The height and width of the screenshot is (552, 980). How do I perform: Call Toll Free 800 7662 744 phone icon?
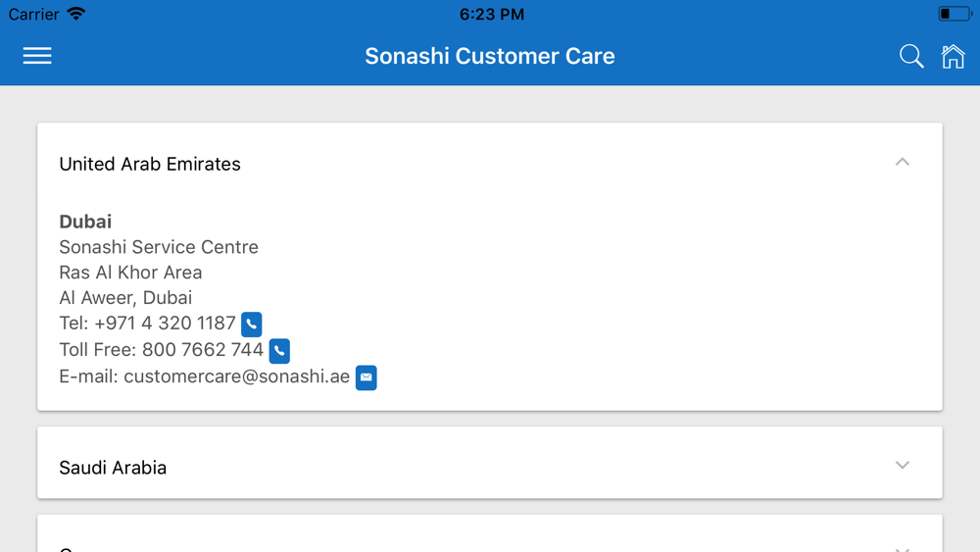pos(279,351)
